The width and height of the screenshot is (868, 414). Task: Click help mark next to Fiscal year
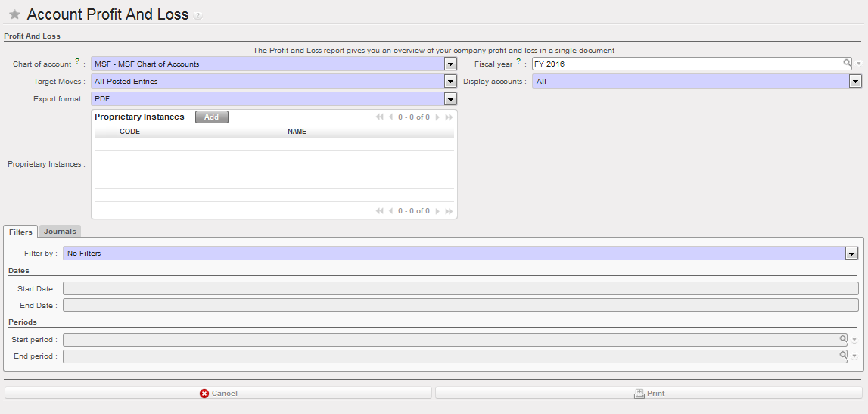coord(518,61)
